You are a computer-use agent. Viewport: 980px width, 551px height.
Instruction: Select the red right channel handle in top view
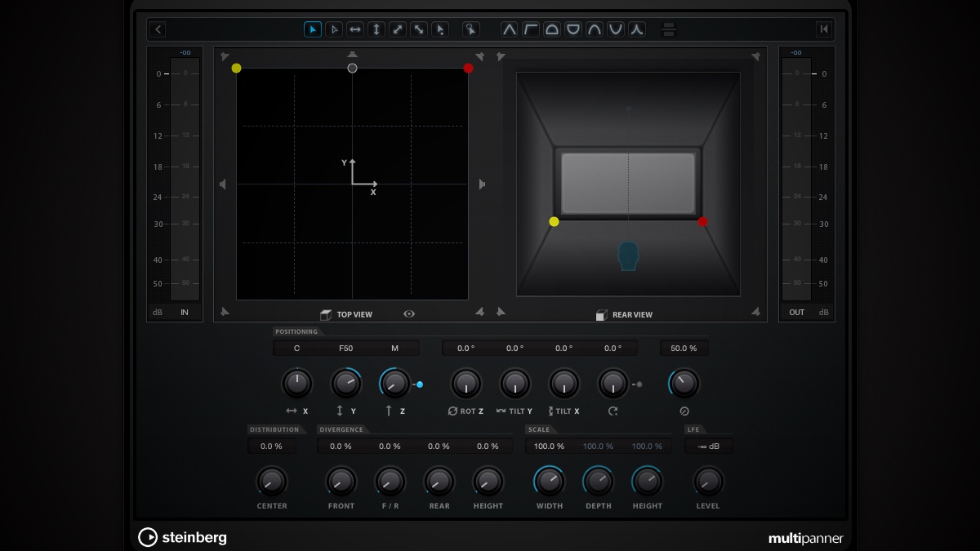pos(468,69)
